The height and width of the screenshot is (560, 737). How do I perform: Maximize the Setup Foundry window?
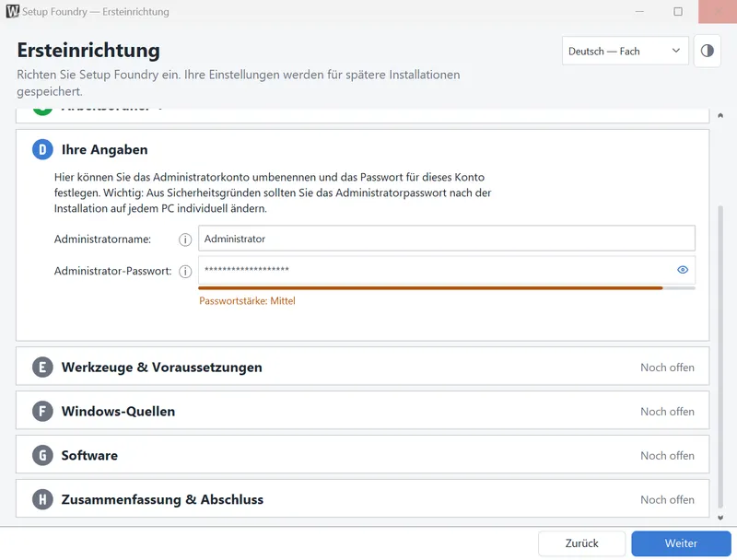tap(678, 11)
